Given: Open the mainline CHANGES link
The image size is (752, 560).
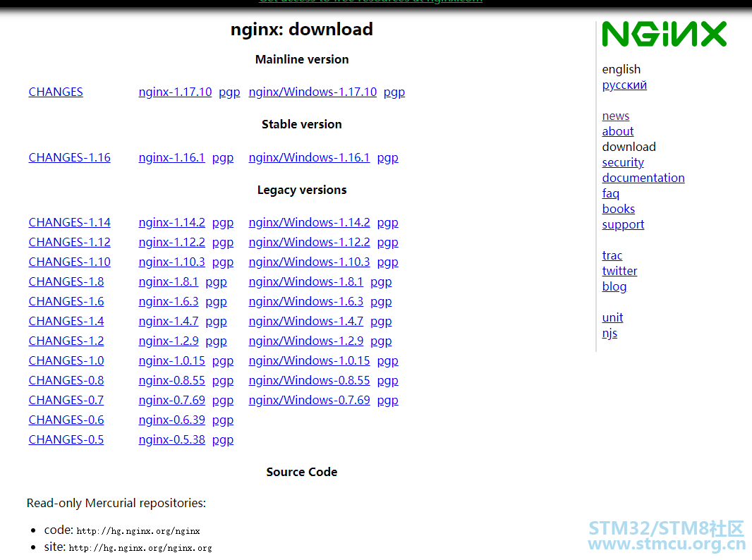Looking at the screenshot, I should pyautogui.click(x=56, y=92).
